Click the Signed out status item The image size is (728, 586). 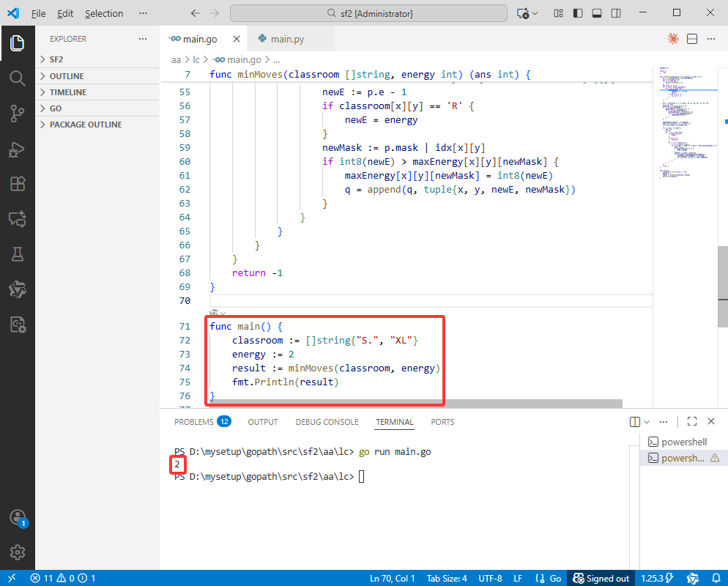click(x=601, y=578)
